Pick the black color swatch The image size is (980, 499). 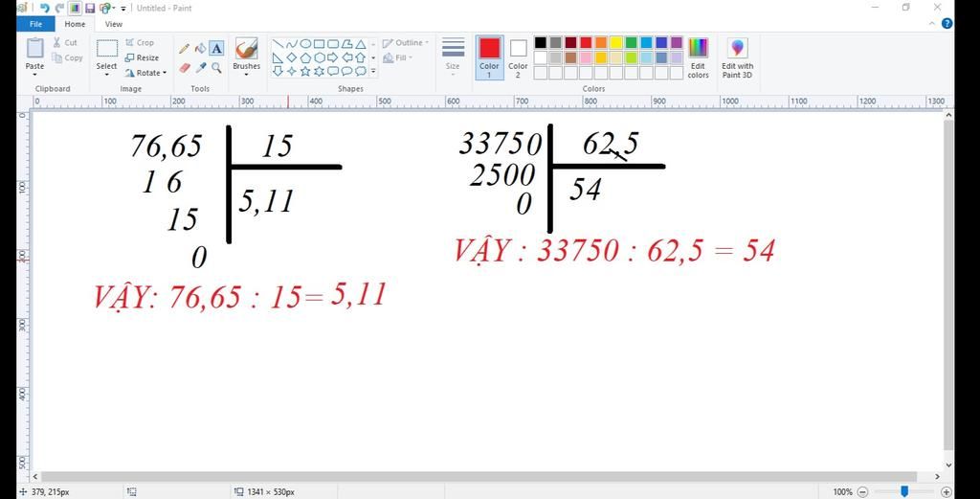pos(541,42)
